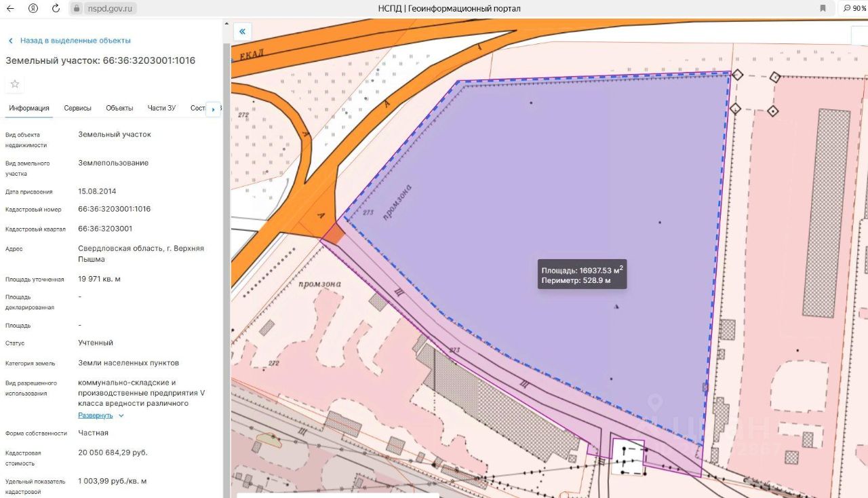Screen dimensions: 868x498
Task: Click 'Назад в выделенные объекты' link
Action: [x=75, y=41]
